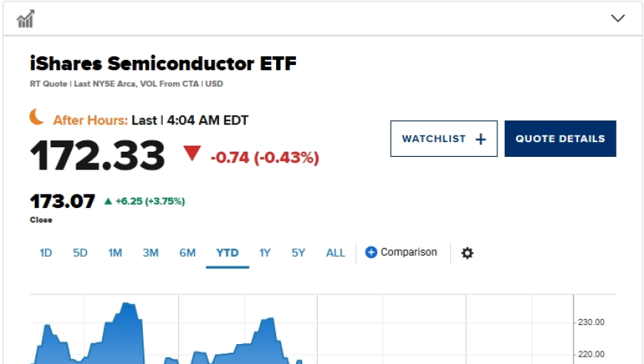
Task: Select the 1M time range
Action: coord(115,253)
